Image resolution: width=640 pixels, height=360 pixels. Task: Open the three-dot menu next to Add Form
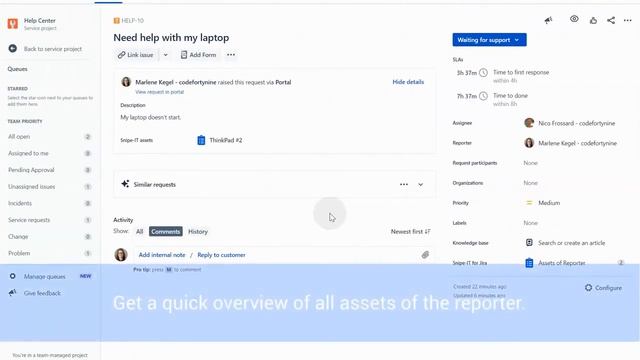pyautogui.click(x=231, y=55)
